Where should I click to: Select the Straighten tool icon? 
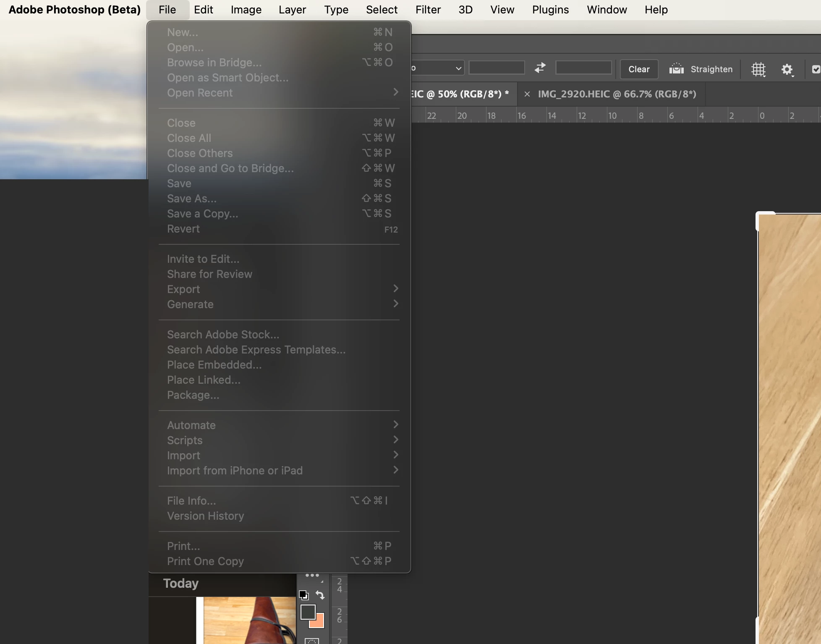[677, 69]
